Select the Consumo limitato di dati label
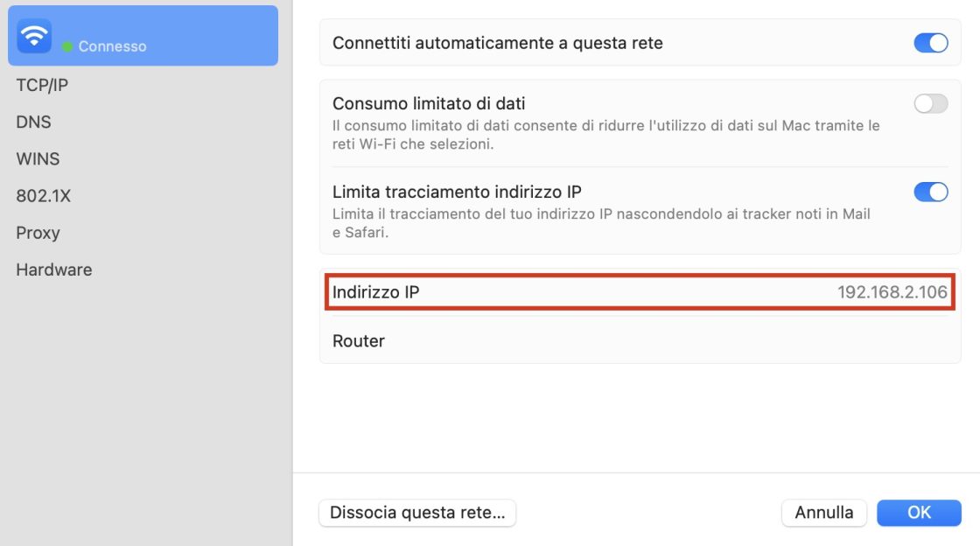Screen dimensions: 980x546 [429, 103]
